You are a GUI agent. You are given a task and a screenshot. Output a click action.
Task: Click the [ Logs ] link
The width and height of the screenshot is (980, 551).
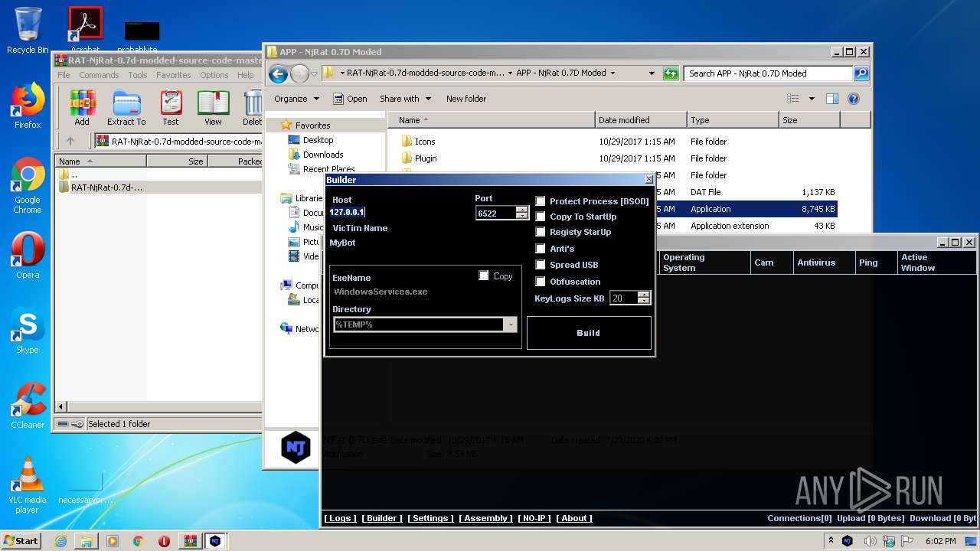coord(340,518)
